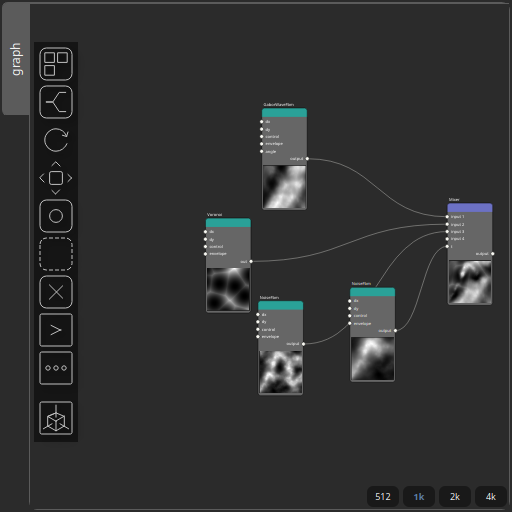
Task: Click the circular arrow reload icon
Action: pyautogui.click(x=56, y=140)
